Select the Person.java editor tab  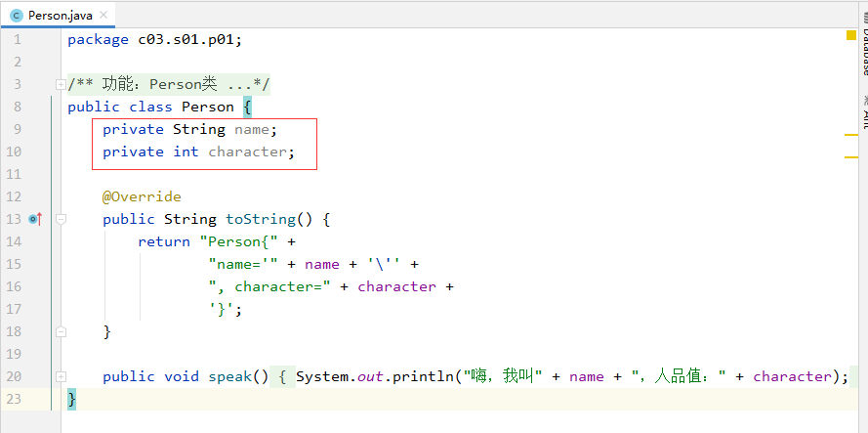(x=58, y=15)
